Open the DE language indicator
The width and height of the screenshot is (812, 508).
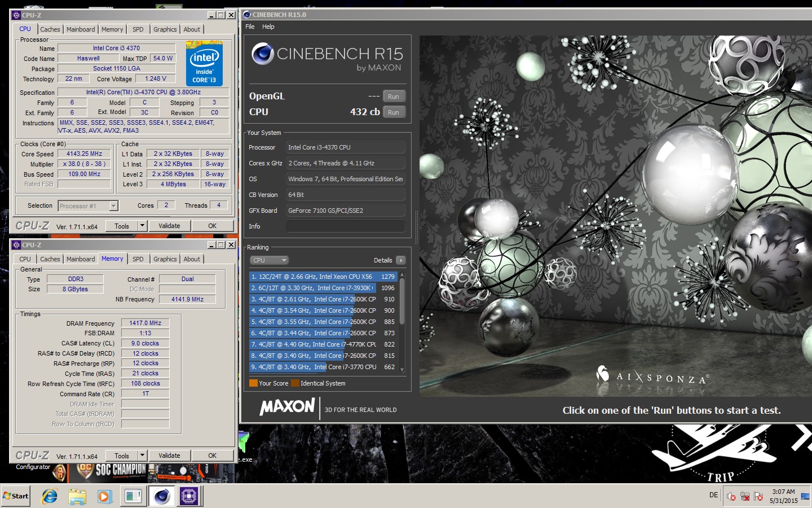713,495
